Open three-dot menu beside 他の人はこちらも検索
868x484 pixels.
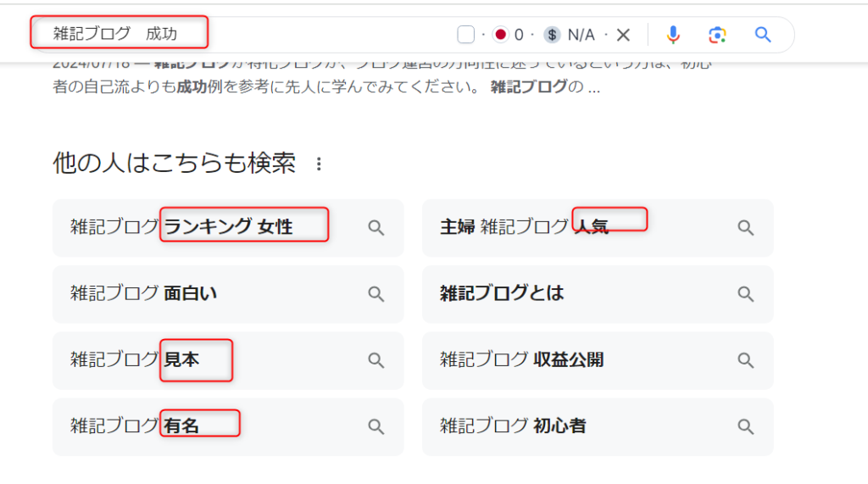pos(319,164)
